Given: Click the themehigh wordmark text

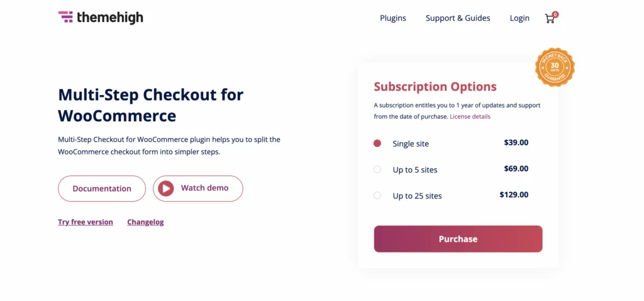Looking at the screenshot, I should [x=110, y=18].
